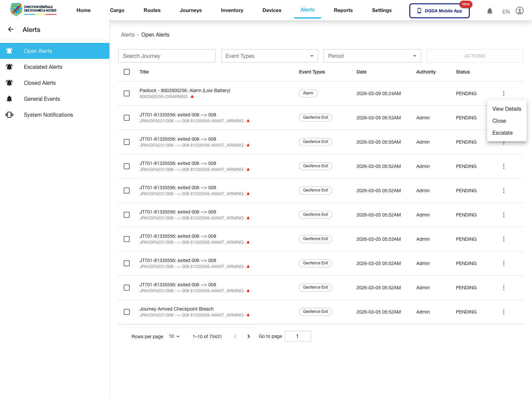Viewport: 532px width, 399px height.
Task: Open the user account profile icon
Action: (519, 11)
